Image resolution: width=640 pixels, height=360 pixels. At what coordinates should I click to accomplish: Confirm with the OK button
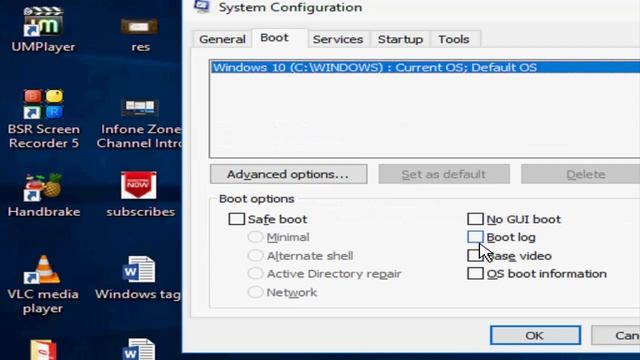coord(535,335)
